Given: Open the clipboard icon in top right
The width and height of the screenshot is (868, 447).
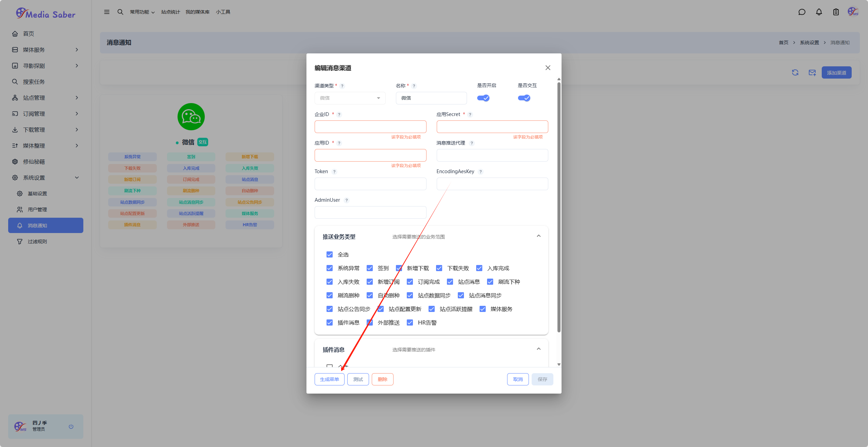Looking at the screenshot, I should (836, 12).
